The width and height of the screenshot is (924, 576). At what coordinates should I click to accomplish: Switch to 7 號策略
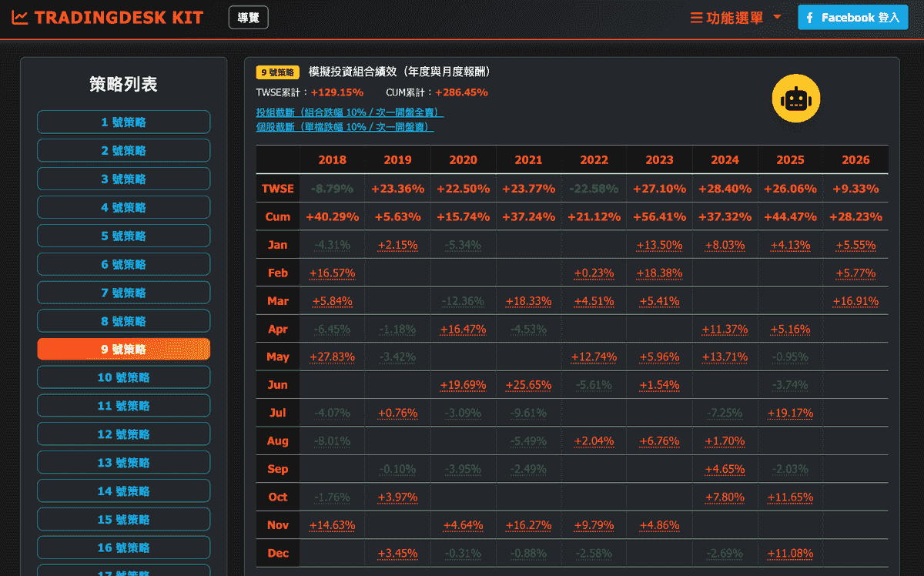(x=123, y=293)
